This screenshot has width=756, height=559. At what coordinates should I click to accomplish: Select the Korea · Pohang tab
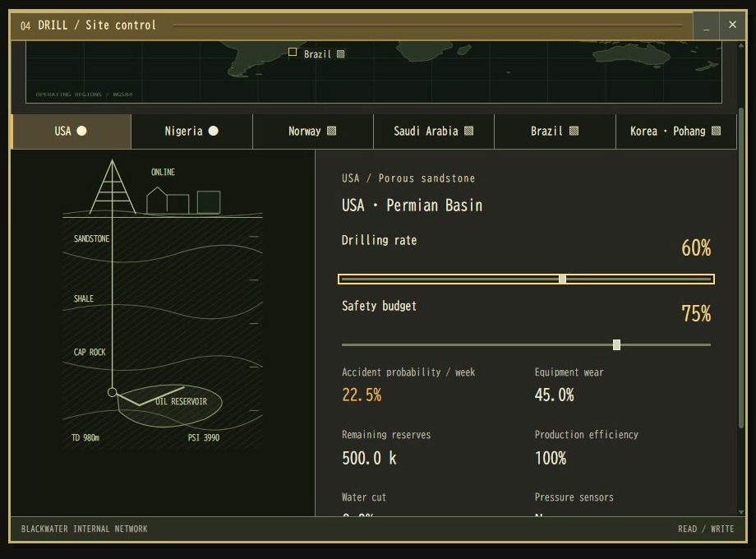click(676, 132)
